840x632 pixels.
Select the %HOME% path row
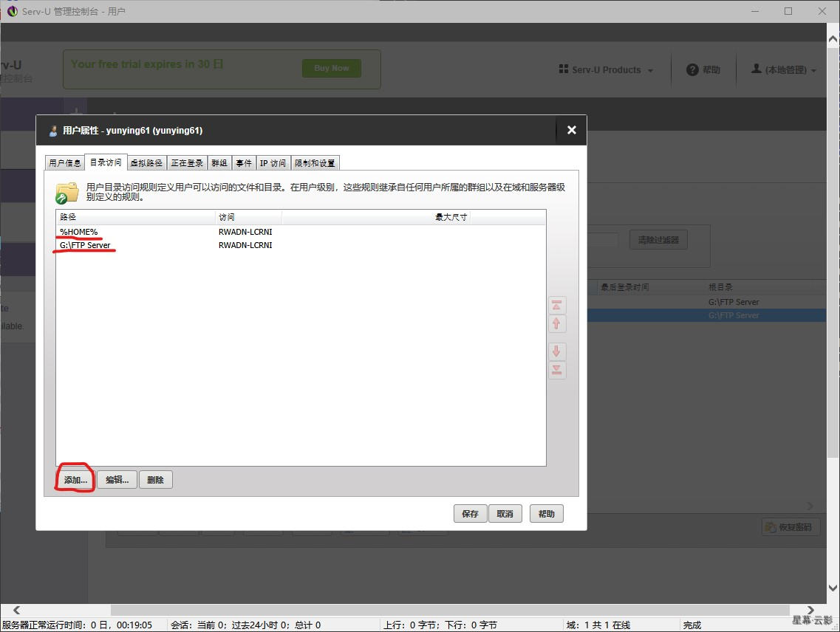click(x=78, y=232)
